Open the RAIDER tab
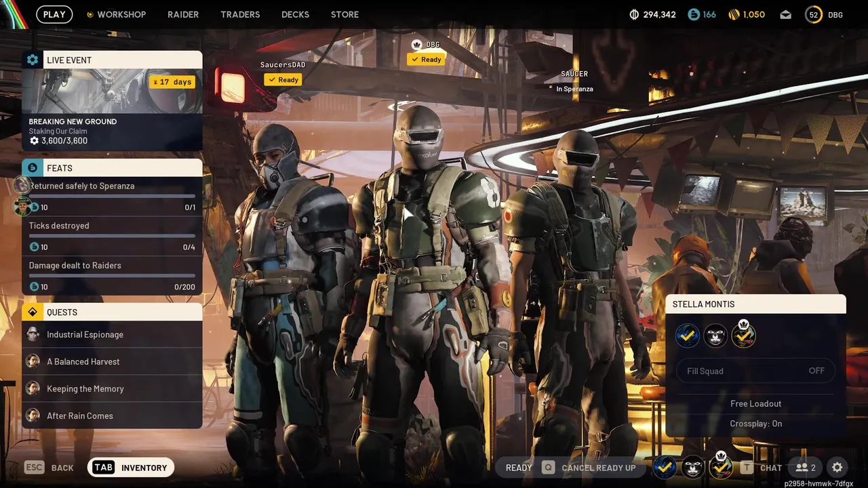 [x=183, y=14]
